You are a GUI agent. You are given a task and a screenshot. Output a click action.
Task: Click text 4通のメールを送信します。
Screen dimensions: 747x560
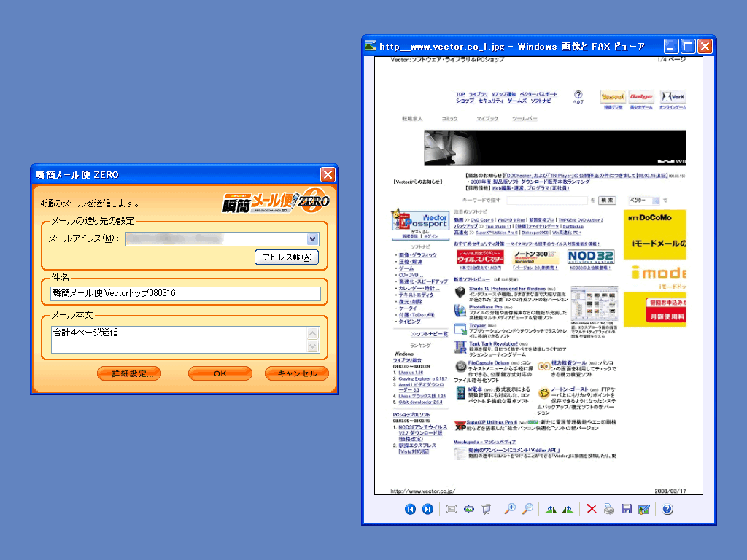90,203
